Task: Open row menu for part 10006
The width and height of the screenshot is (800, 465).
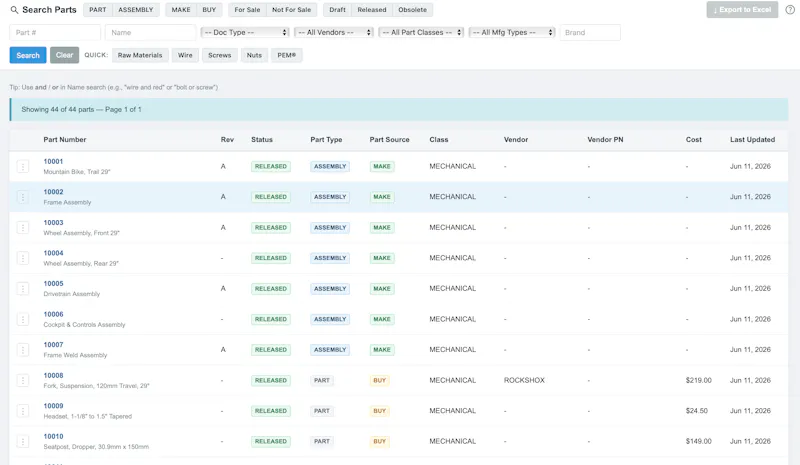Action: pos(23,320)
